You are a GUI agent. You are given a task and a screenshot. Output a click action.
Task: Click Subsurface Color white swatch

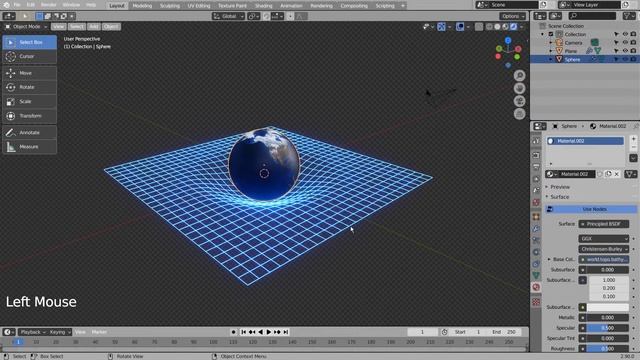(607, 307)
